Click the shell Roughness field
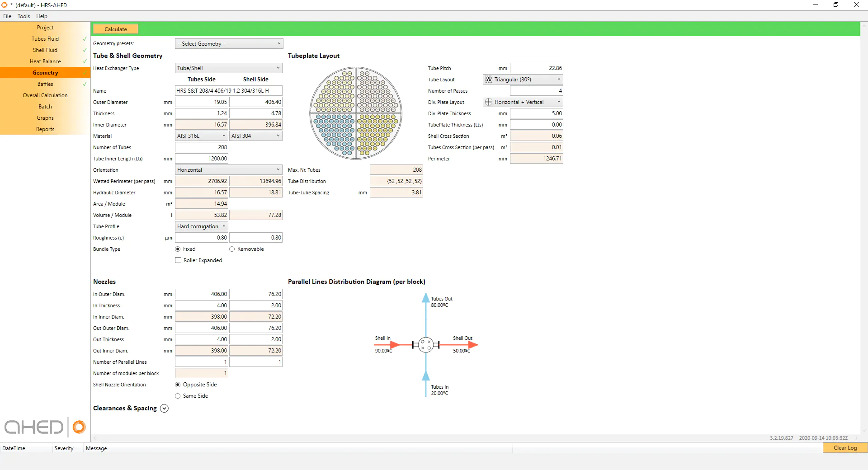 pos(256,238)
